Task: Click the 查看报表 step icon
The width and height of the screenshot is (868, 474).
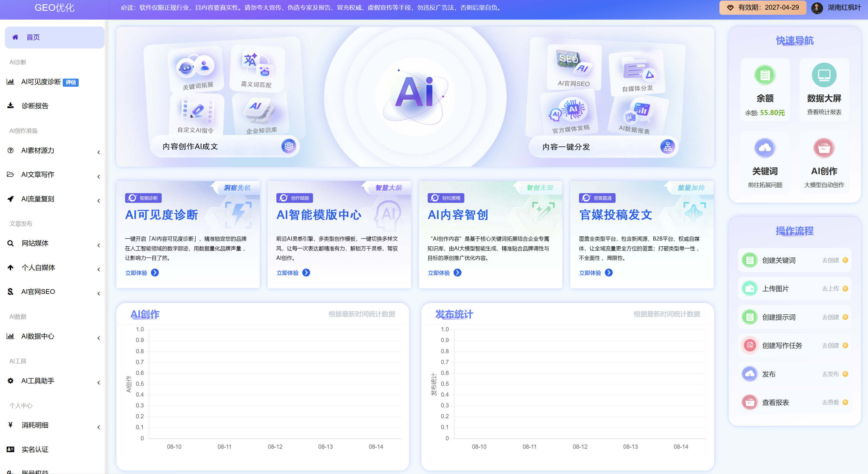Action: pos(750,402)
